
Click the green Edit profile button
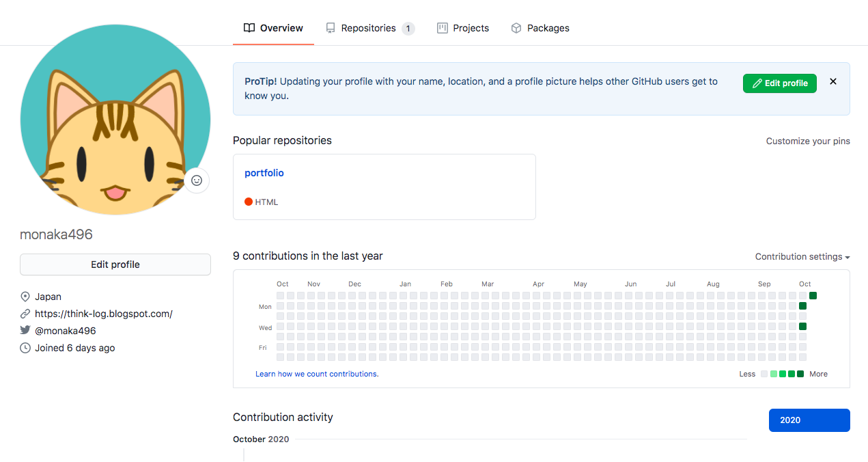click(779, 83)
